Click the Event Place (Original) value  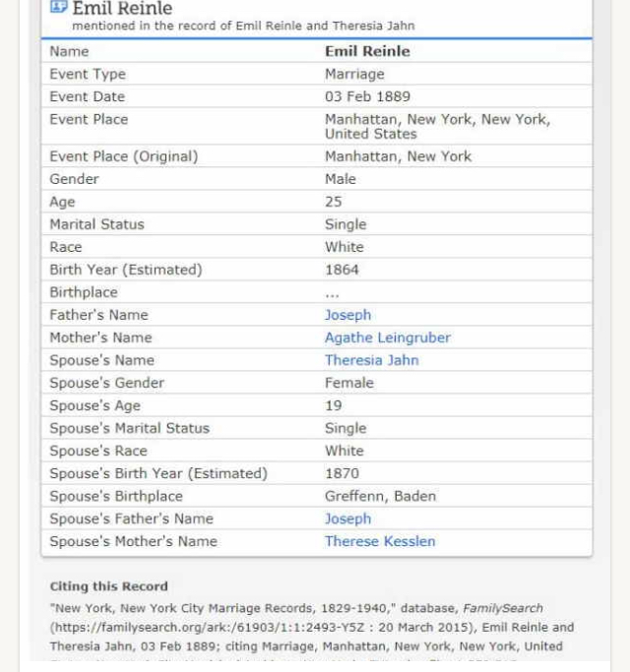398,156
